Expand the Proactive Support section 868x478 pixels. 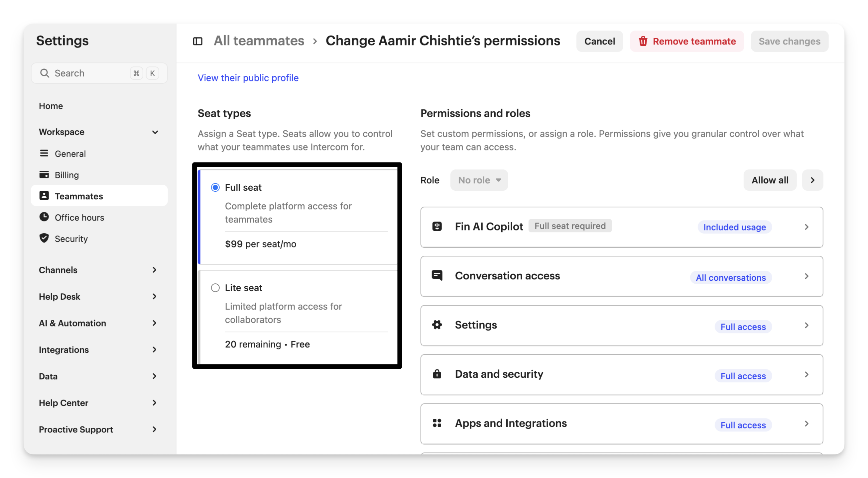pyautogui.click(x=154, y=430)
